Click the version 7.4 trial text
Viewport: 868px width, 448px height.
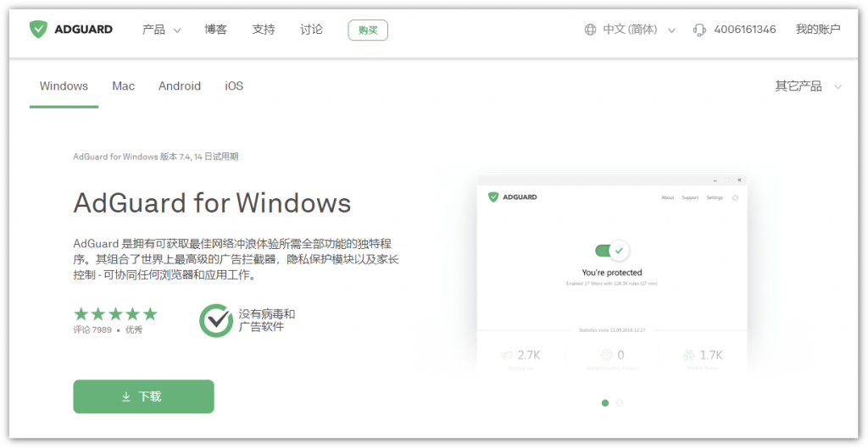(156, 157)
